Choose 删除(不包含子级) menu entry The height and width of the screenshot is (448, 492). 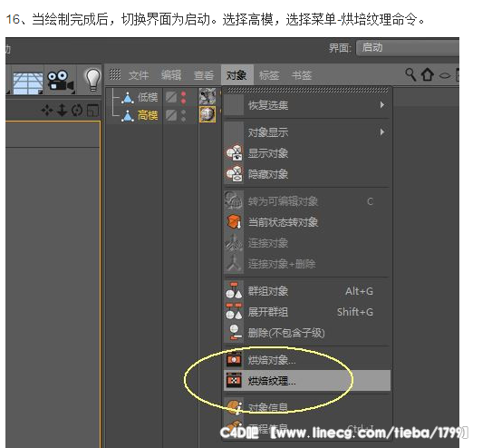point(307,333)
